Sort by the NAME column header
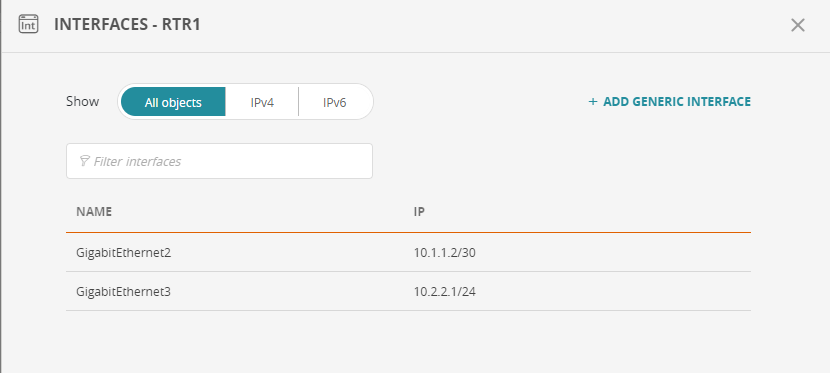This screenshot has height=373, width=830. coord(94,212)
